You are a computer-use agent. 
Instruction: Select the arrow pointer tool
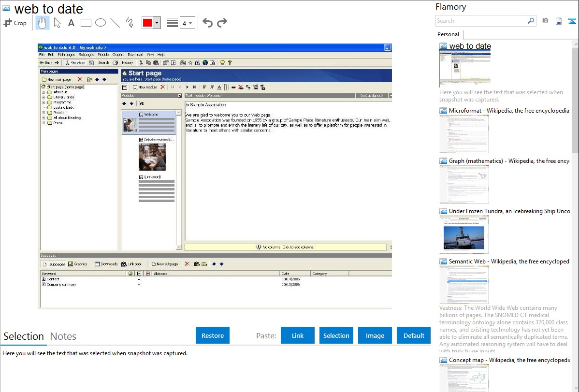(57, 23)
